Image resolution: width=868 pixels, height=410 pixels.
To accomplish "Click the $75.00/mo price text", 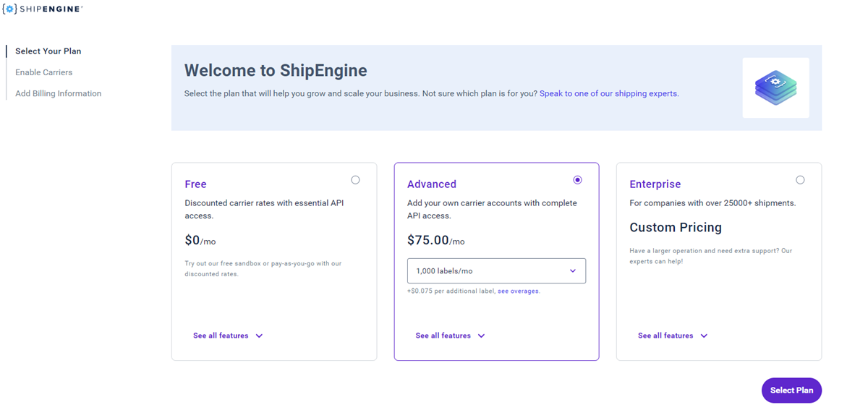I will [436, 240].
